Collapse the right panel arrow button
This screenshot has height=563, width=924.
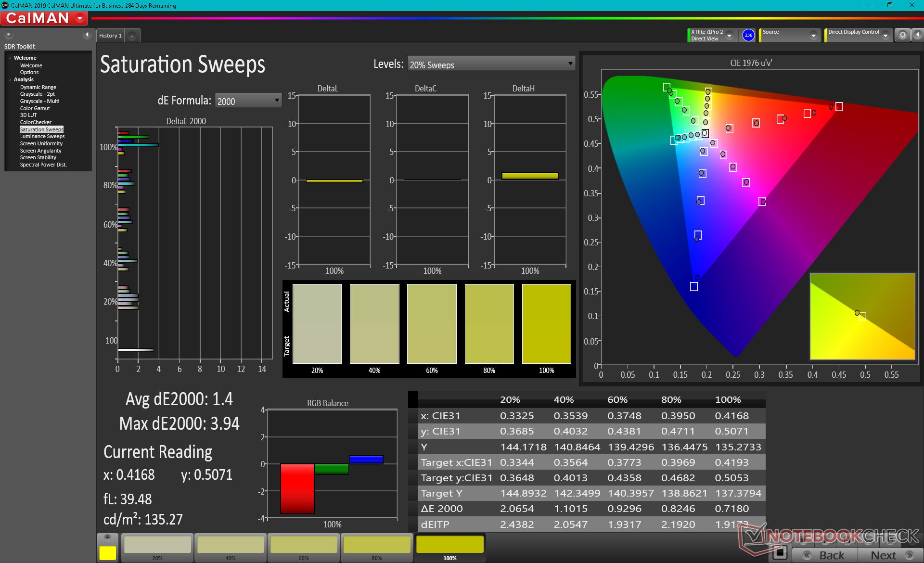point(917,35)
